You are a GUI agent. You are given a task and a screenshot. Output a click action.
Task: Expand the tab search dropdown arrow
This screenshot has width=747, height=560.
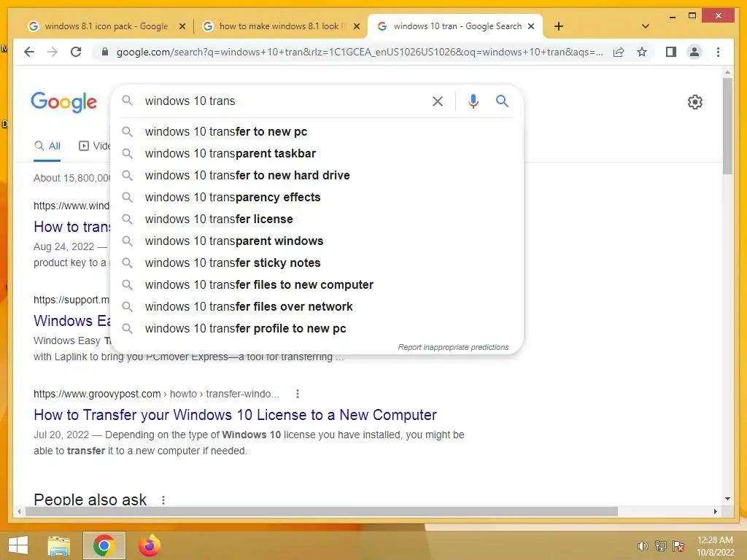tap(646, 26)
